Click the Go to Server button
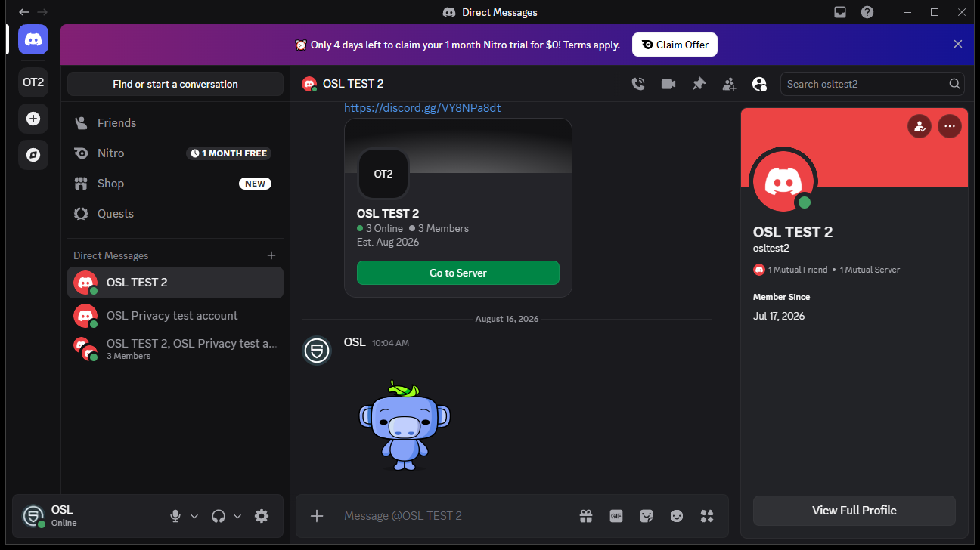The width and height of the screenshot is (980, 550). click(458, 273)
